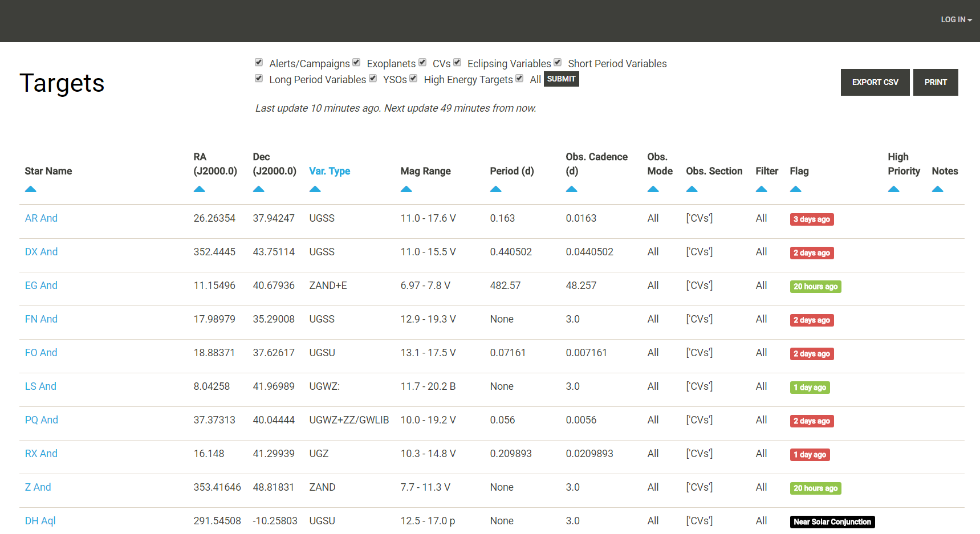980x534 pixels.
Task: Open the EG And target page
Action: (40, 285)
